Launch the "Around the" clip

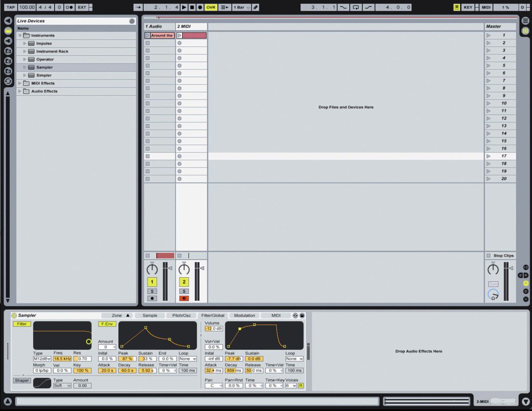[x=147, y=35]
